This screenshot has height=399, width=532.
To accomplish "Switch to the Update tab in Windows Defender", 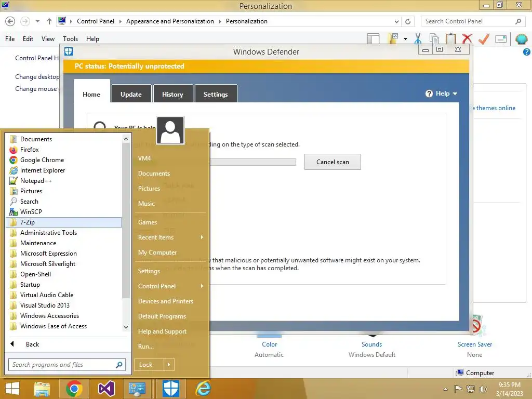I will point(131,94).
